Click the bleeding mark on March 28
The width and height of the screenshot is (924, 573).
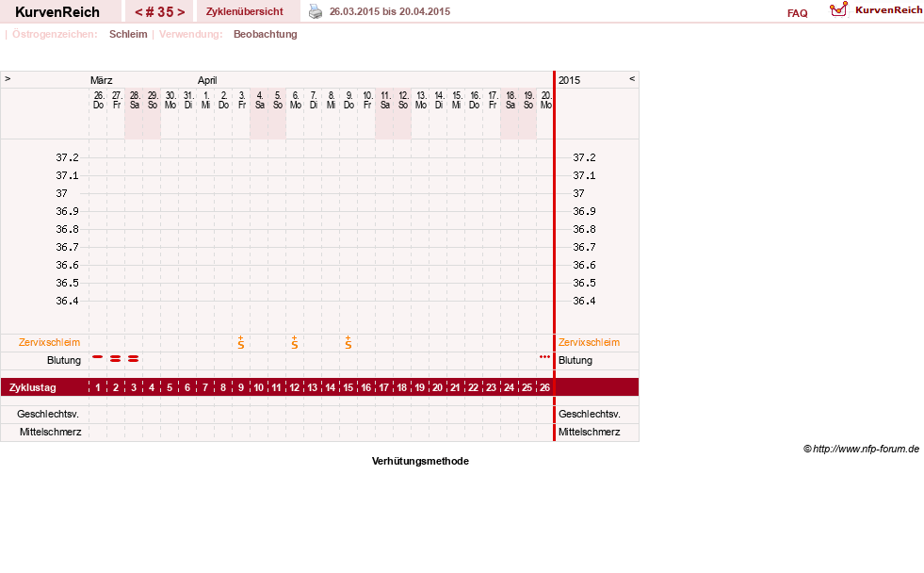133,358
